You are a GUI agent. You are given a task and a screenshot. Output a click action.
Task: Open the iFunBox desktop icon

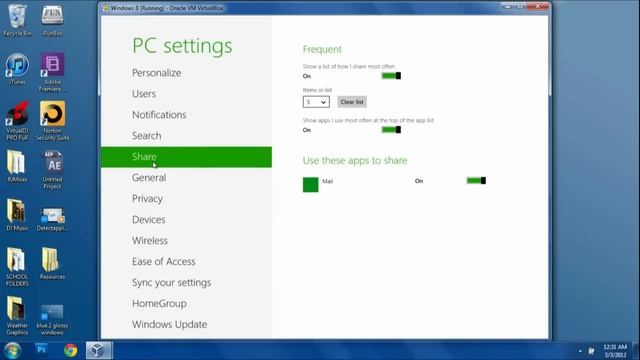52,20
